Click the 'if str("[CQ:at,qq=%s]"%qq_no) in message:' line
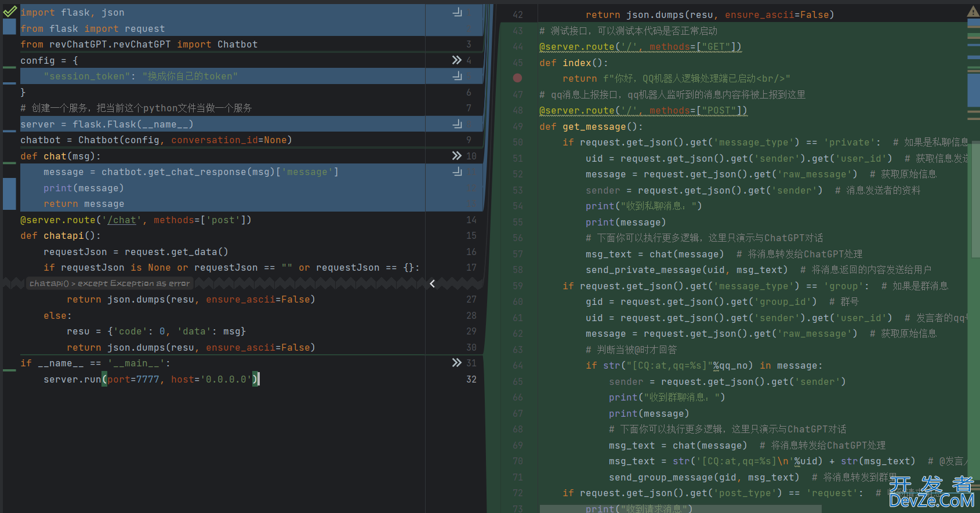 (x=704, y=365)
